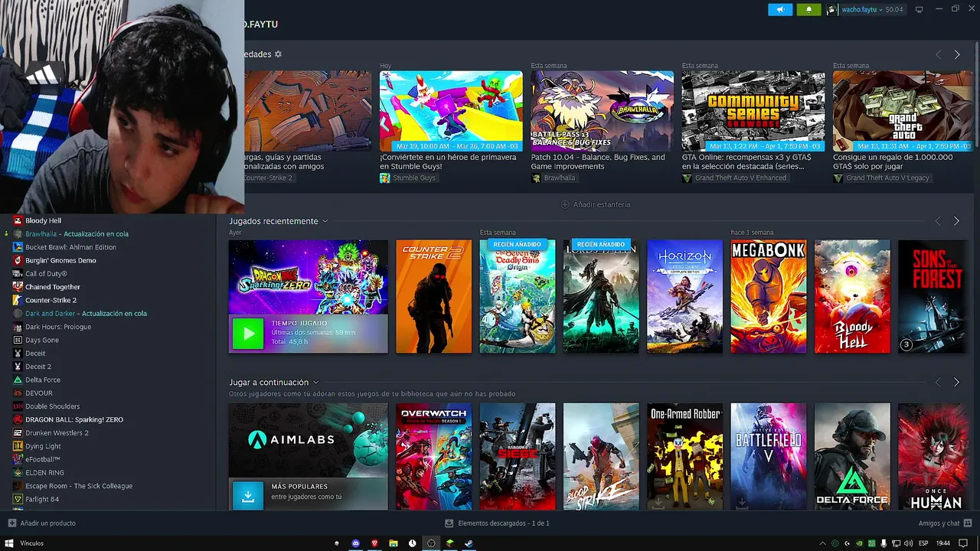980x551 pixels.
Task: Open Overwatch cover
Action: click(433, 457)
